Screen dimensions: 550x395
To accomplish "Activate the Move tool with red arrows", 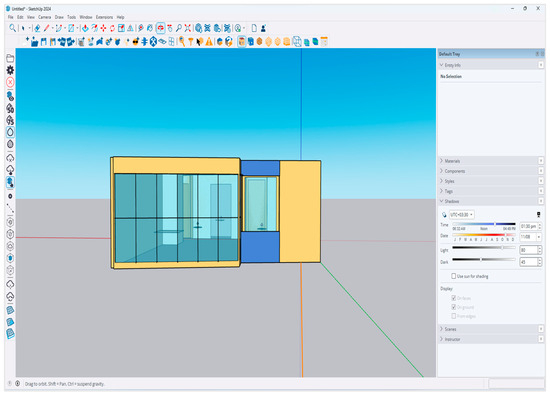I will [x=103, y=28].
